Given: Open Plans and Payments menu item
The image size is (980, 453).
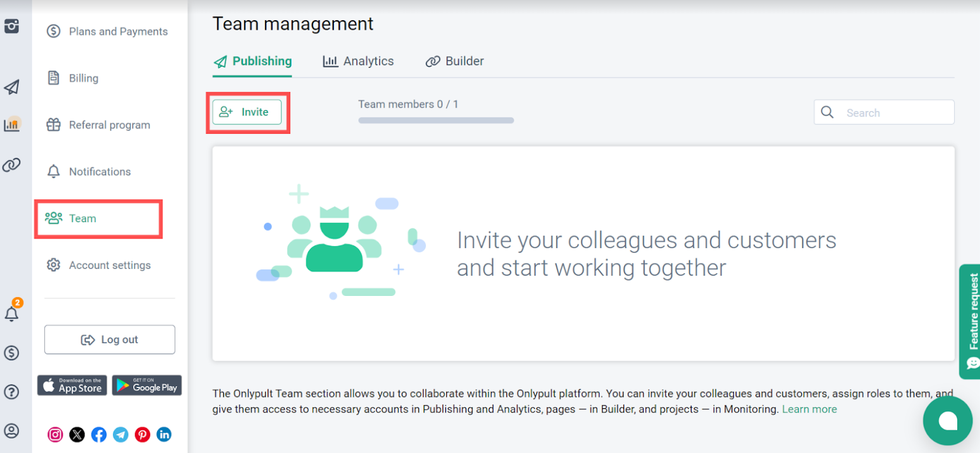Looking at the screenshot, I should (118, 32).
